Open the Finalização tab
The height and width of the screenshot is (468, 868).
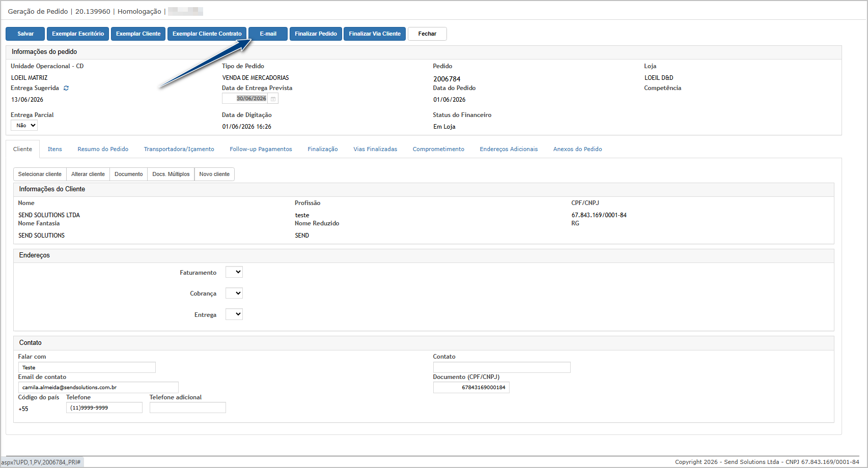pyautogui.click(x=323, y=149)
